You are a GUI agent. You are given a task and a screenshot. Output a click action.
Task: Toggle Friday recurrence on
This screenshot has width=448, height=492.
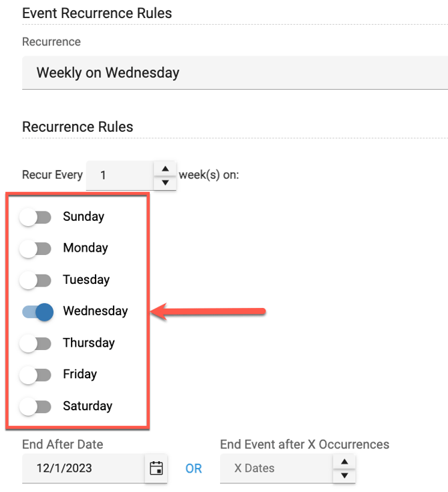[35, 375]
